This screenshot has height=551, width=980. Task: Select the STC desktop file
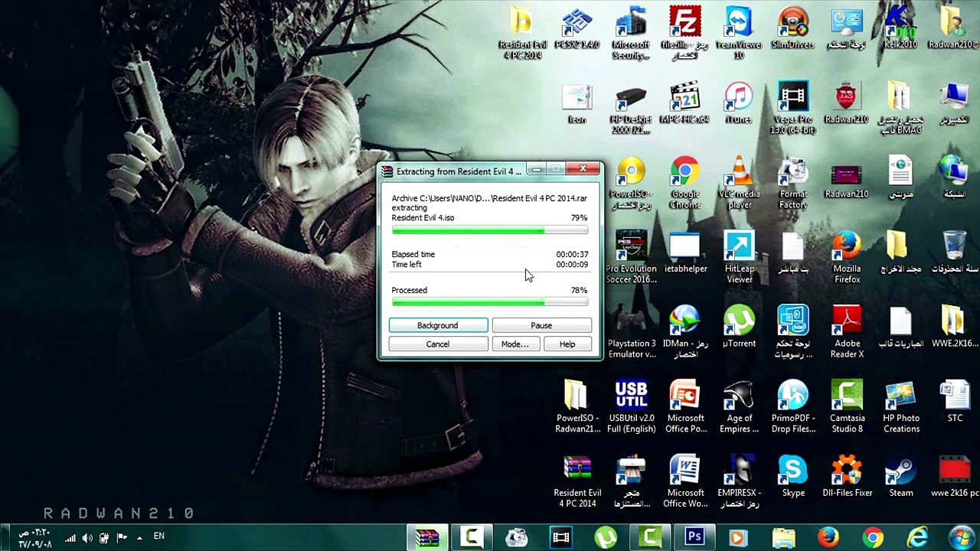pos(955,403)
